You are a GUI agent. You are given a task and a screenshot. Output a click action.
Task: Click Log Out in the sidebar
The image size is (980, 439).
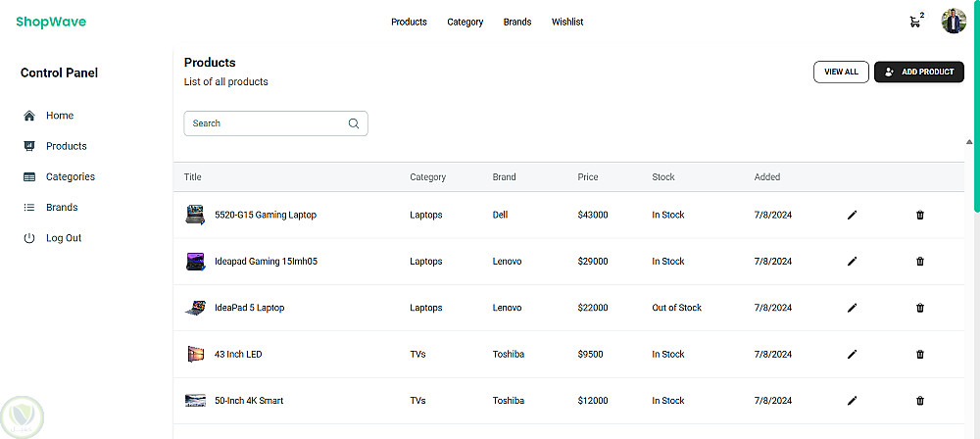coord(63,238)
